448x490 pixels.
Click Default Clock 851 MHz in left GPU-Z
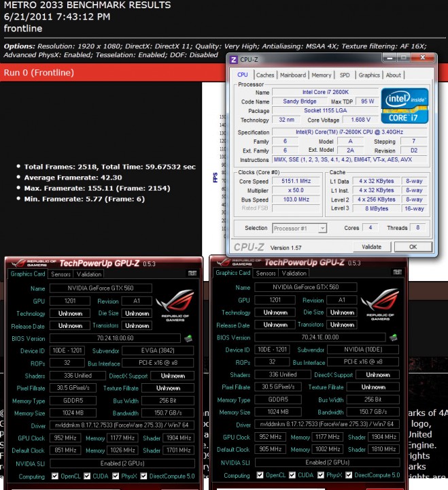(x=65, y=450)
